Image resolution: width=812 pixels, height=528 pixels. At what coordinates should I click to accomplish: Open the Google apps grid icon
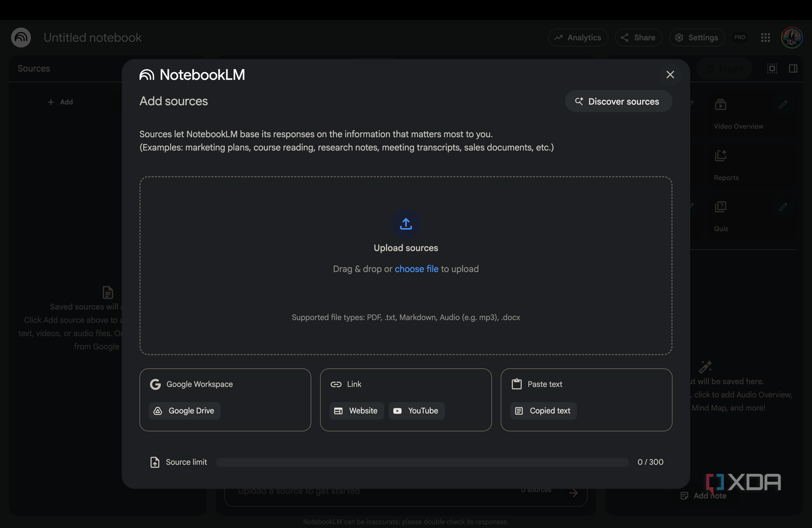click(x=765, y=37)
